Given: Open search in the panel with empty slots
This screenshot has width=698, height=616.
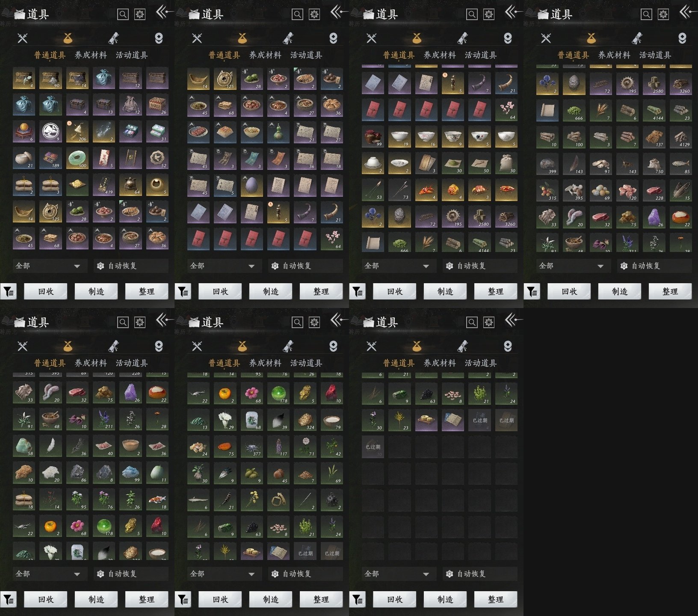Looking at the screenshot, I should coord(472,322).
